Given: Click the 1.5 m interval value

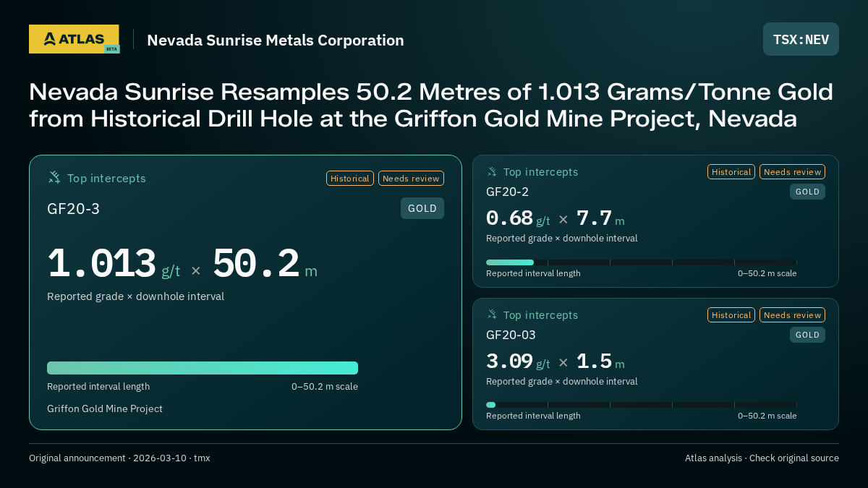Looking at the screenshot, I should coord(600,361).
